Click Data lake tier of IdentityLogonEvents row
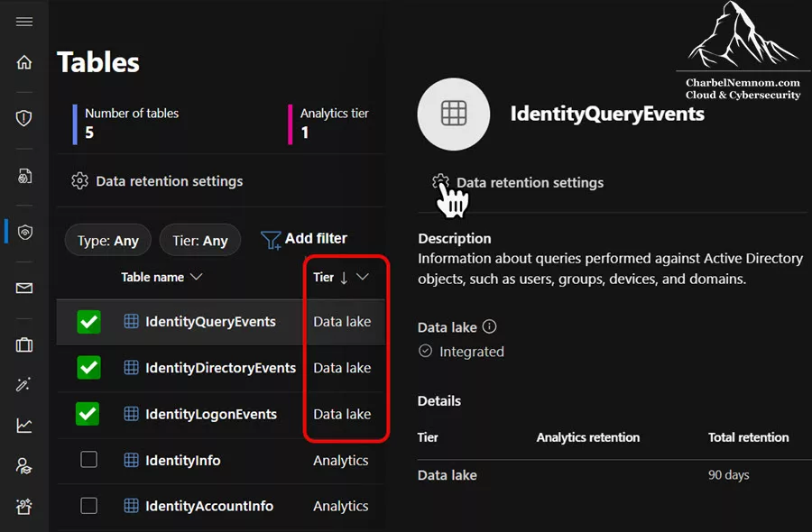Viewport: 812px width, 532px height. point(342,414)
